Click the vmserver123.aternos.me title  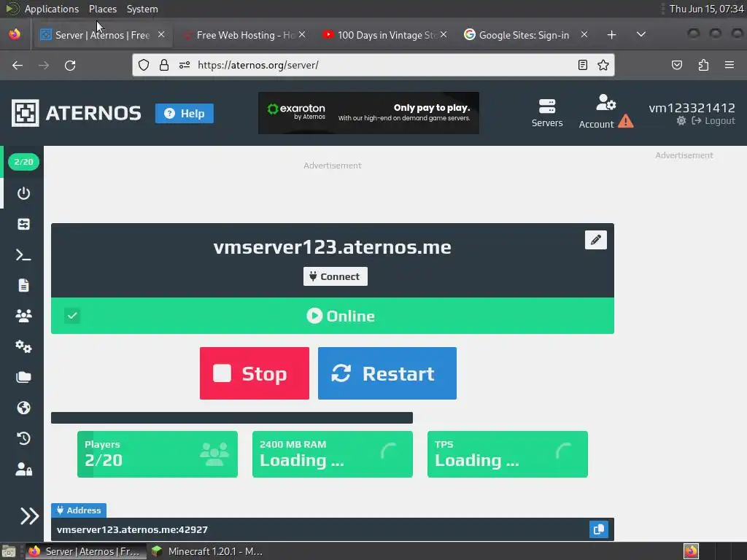332,247
